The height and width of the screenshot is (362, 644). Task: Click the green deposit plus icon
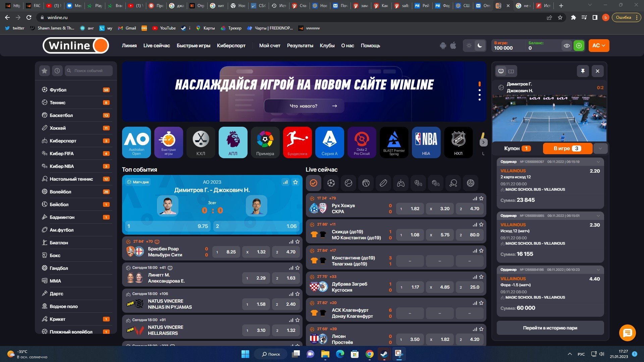pyautogui.click(x=579, y=46)
